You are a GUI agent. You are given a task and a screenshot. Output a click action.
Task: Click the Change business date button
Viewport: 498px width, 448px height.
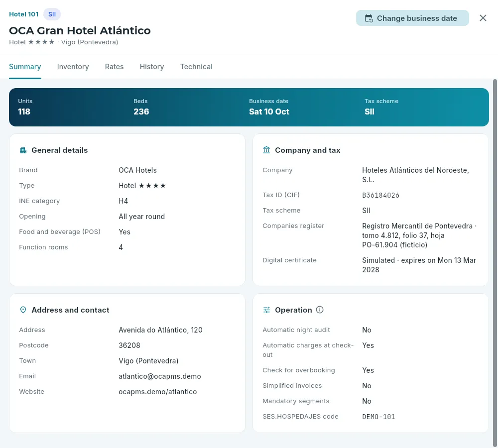[412, 18]
